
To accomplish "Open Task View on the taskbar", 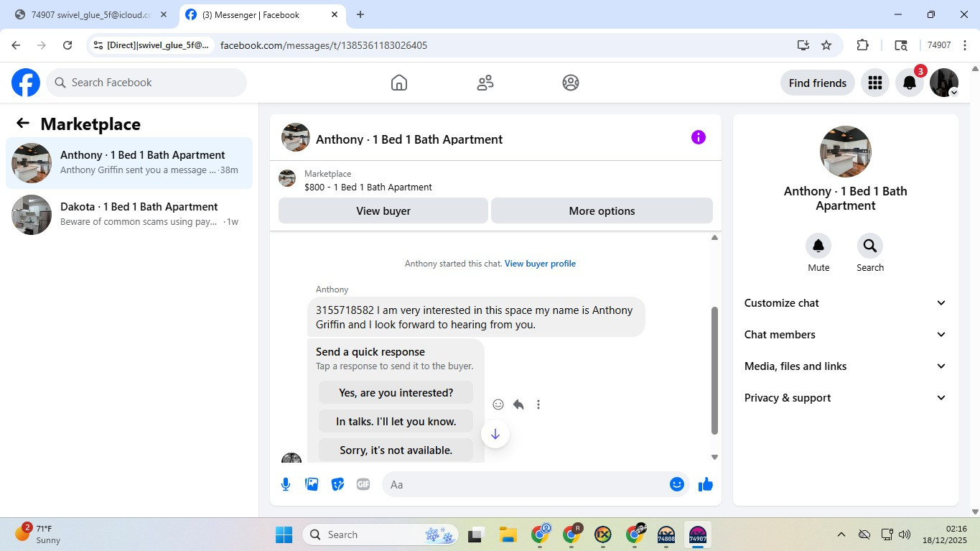I will (x=475, y=534).
